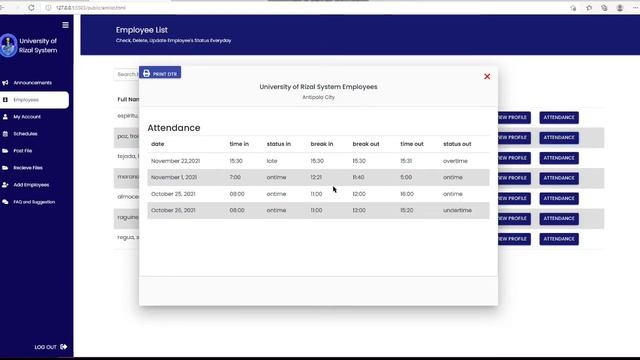Click the 'break out' column header

(366, 144)
